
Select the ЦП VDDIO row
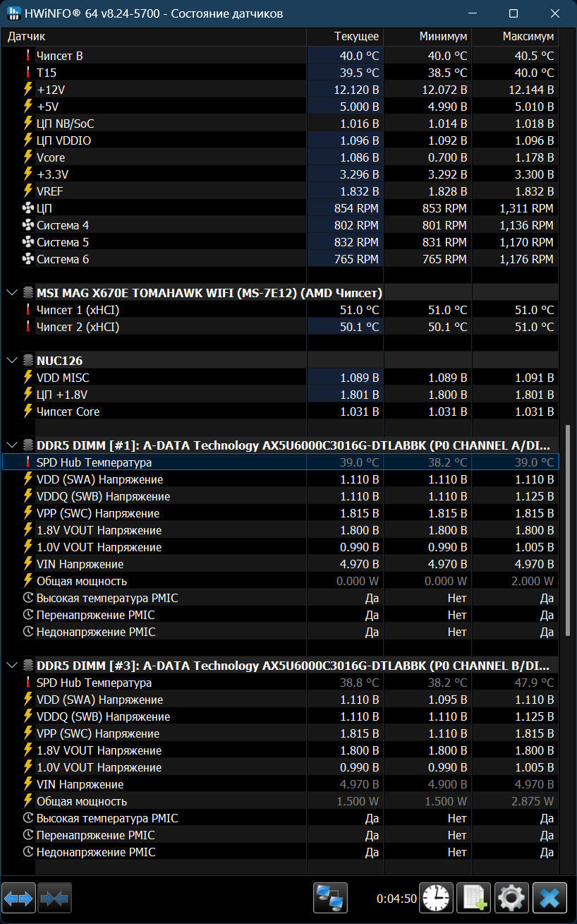(x=281, y=140)
